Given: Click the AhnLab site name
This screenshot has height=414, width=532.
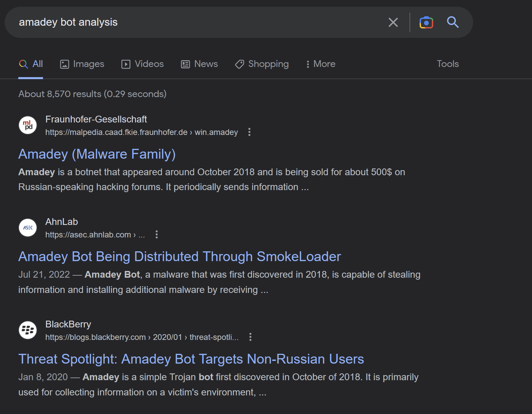Looking at the screenshot, I should [x=62, y=222].
